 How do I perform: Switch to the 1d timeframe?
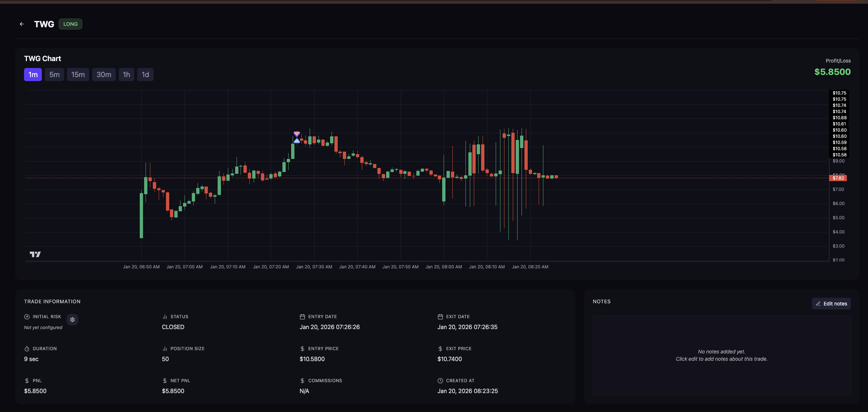click(x=145, y=75)
